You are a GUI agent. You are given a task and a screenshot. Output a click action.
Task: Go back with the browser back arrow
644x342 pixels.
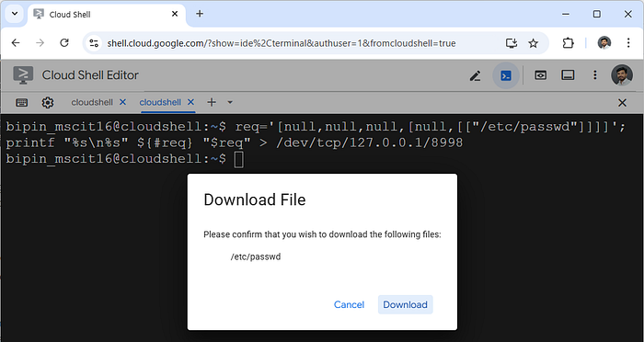tap(16, 42)
